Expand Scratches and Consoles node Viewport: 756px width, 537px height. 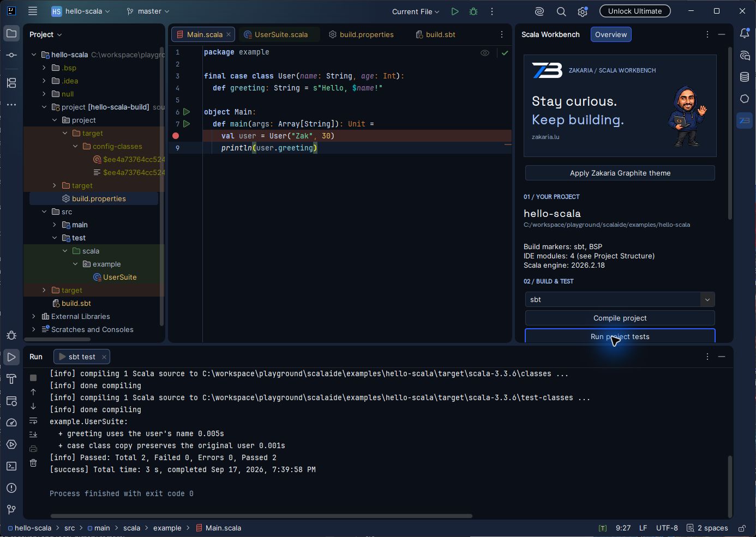pyautogui.click(x=34, y=329)
